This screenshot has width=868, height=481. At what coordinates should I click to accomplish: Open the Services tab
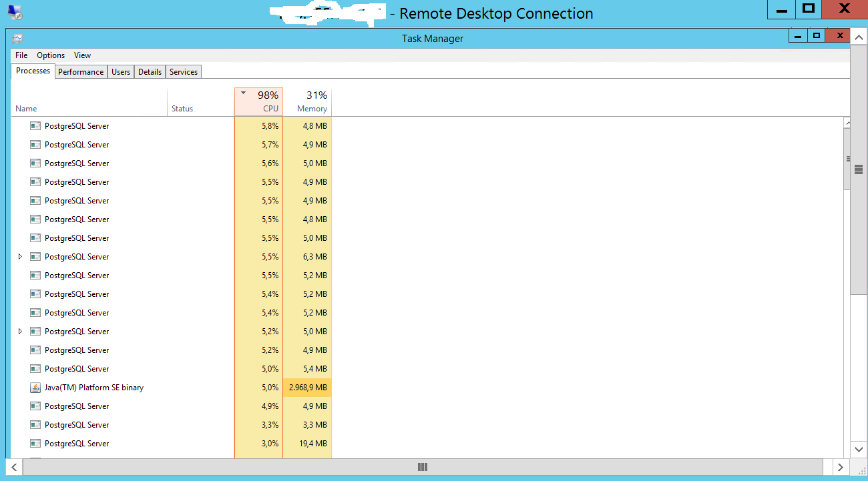point(184,72)
